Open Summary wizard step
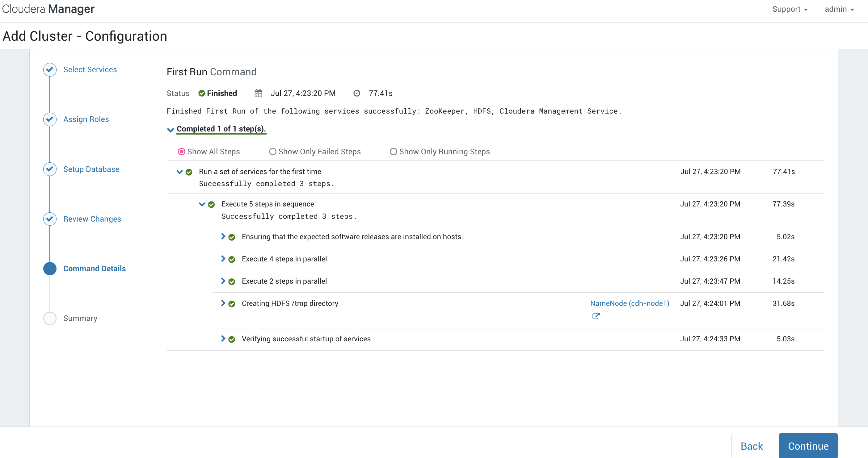This screenshot has height=458, width=868. coord(80,318)
